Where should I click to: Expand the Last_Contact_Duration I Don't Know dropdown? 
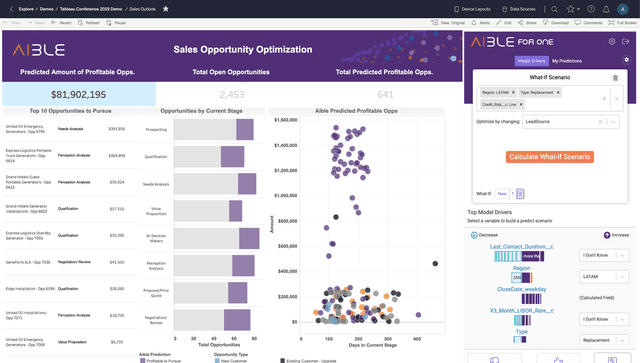click(604, 255)
